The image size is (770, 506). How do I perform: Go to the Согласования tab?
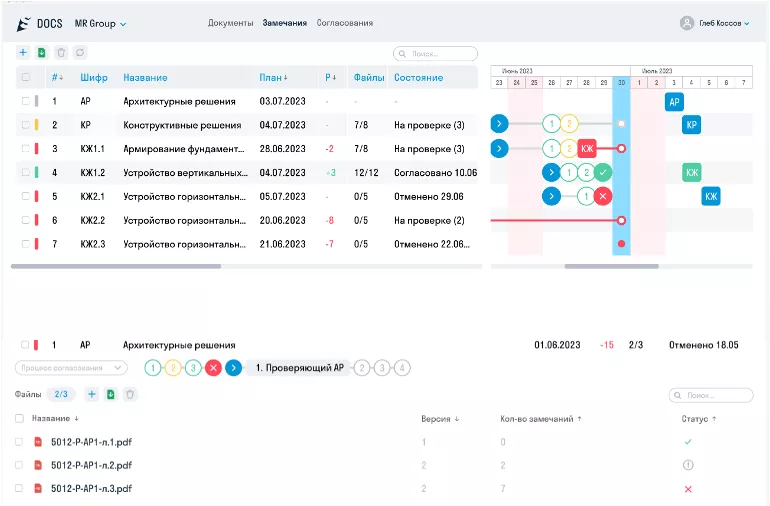click(x=345, y=23)
